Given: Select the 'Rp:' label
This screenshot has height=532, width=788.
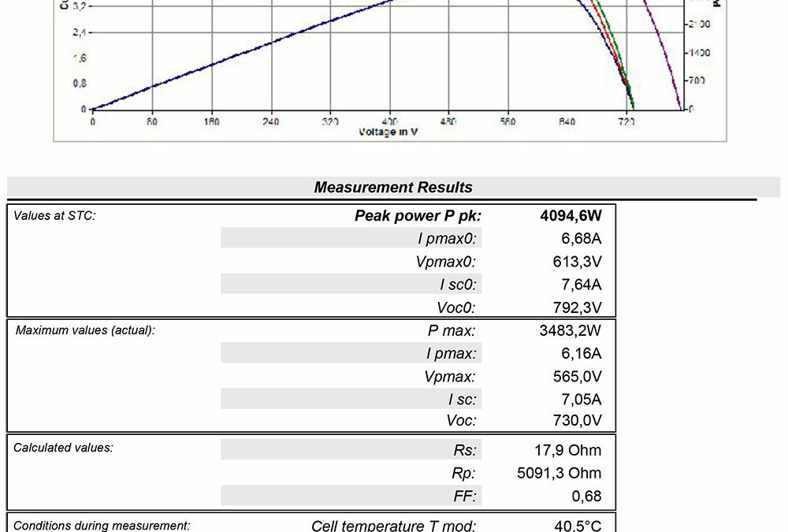Looking at the screenshot, I should tap(463, 473).
